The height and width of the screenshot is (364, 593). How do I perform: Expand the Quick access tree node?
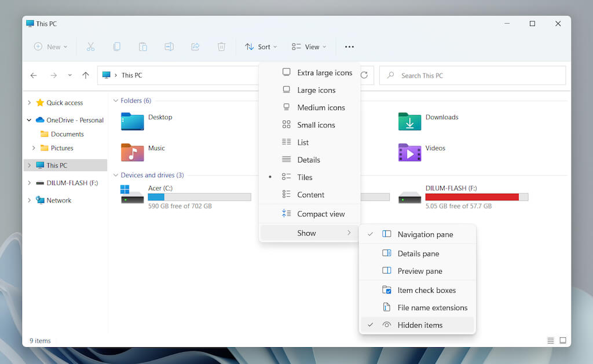click(x=30, y=103)
